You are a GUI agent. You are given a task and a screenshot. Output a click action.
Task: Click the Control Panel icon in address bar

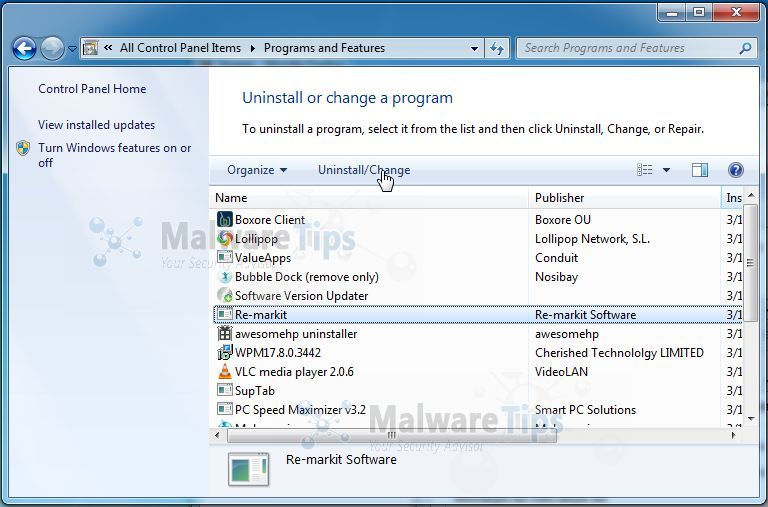pyautogui.click(x=90, y=48)
